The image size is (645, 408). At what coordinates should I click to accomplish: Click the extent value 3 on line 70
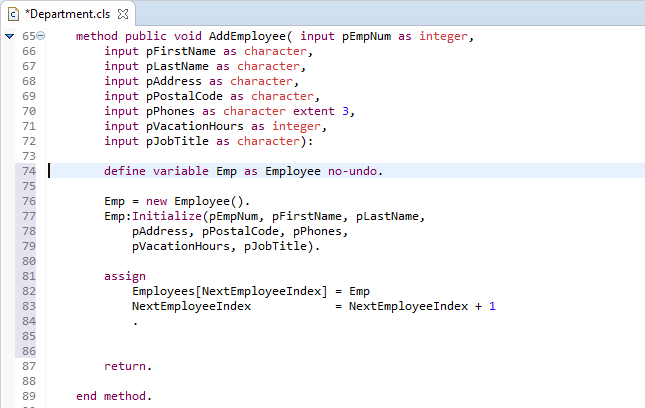[x=346, y=111]
